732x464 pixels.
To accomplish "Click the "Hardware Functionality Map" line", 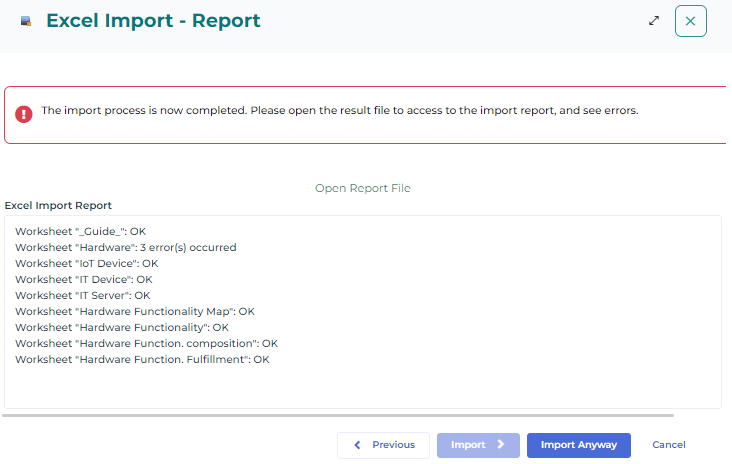I will click(x=135, y=311).
